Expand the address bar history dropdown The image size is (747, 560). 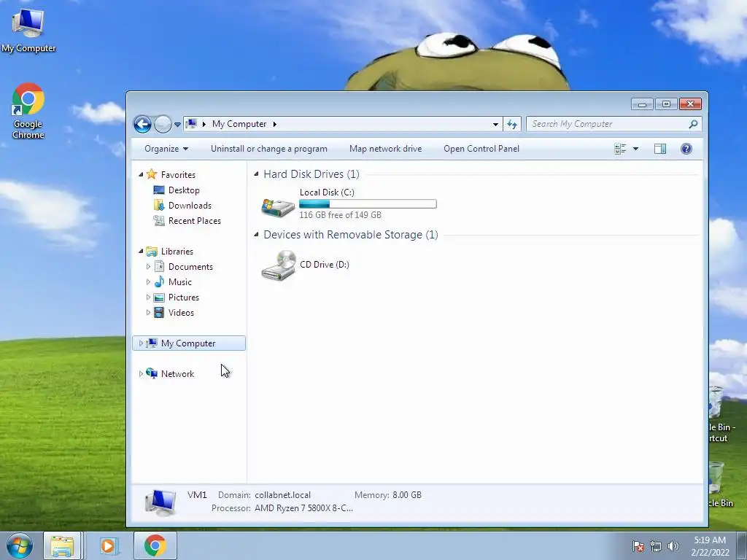[x=495, y=124]
